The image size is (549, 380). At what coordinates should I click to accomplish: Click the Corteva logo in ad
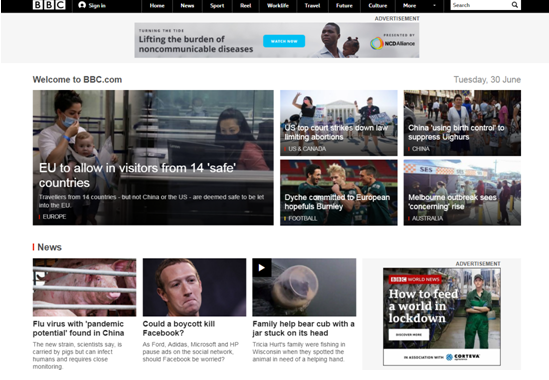463,357
